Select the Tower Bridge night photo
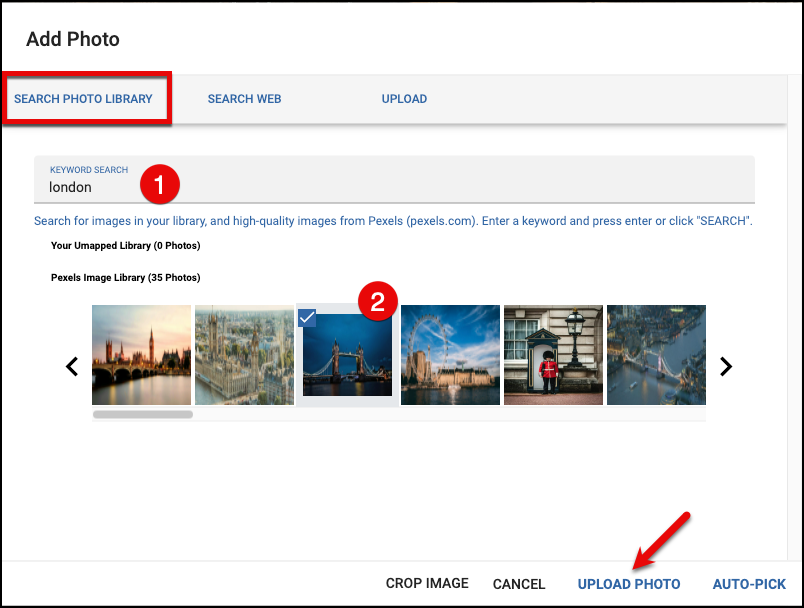The height and width of the screenshot is (608, 804). 347,355
